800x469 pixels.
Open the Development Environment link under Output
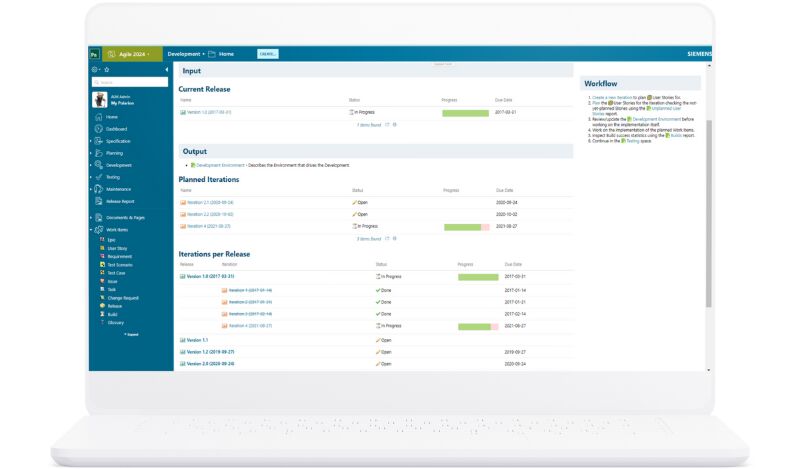220,165
